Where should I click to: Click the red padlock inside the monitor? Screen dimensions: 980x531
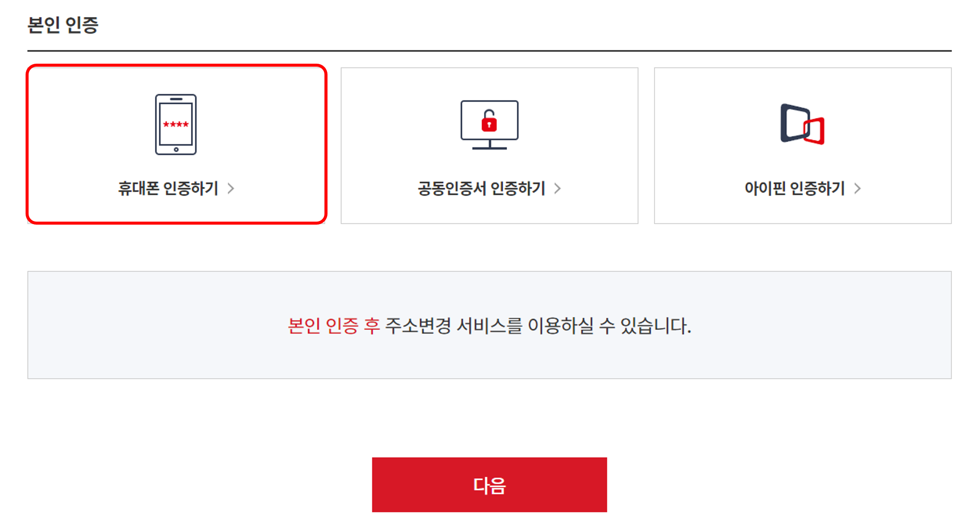(489, 121)
